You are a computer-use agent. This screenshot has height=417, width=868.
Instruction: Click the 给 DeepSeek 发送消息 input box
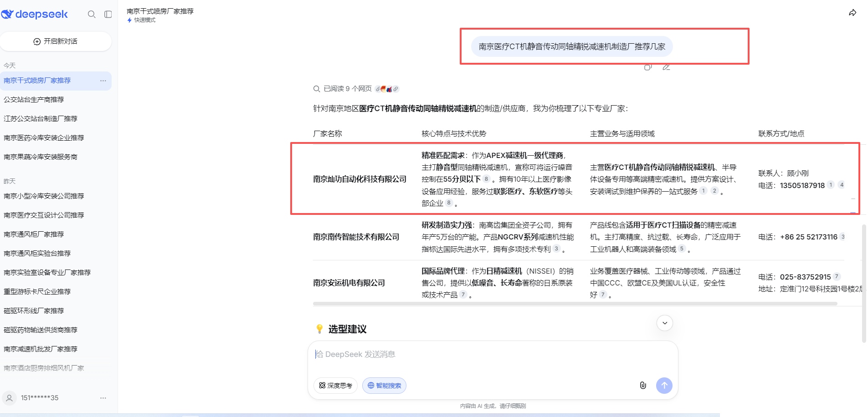click(x=493, y=354)
